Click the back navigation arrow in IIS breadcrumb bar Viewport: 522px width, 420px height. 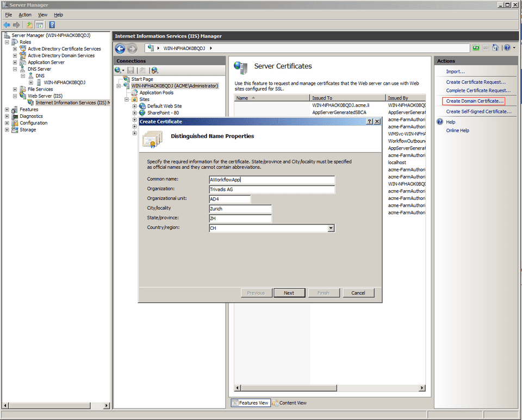(x=119, y=48)
